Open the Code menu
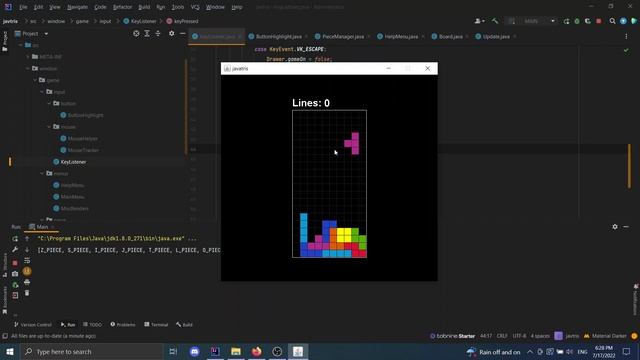Image resolution: width=640 pixels, height=360 pixels. tap(100, 7)
